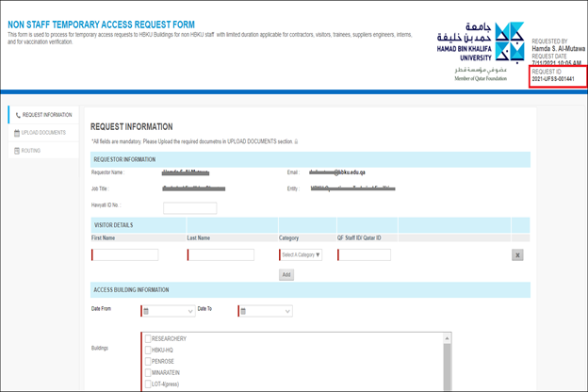Check the MINARATEIN building checkbox

148,372
